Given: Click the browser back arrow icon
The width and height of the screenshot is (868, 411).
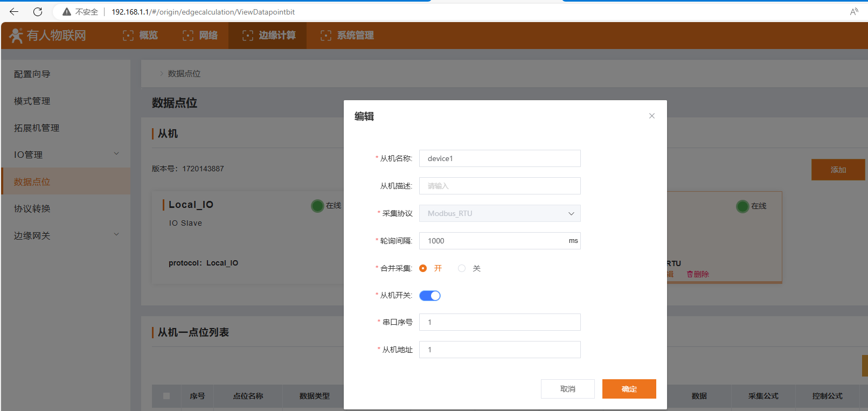Looking at the screenshot, I should point(14,12).
